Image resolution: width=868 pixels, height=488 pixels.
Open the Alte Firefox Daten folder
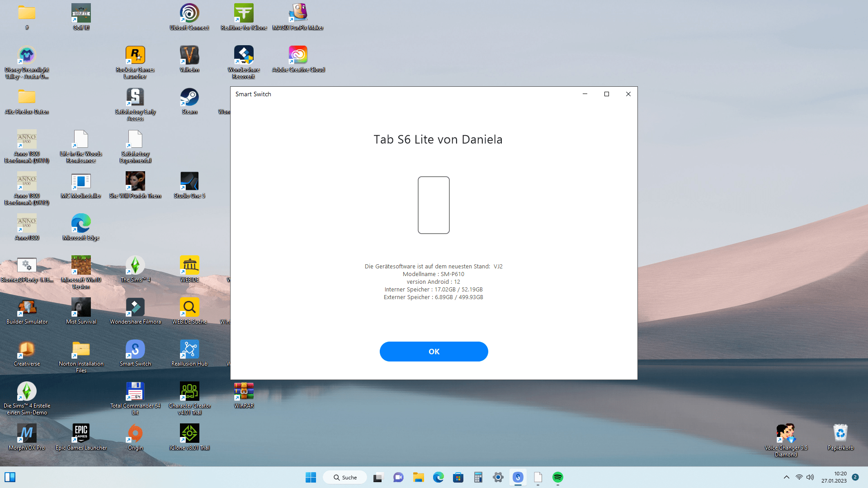tap(27, 101)
